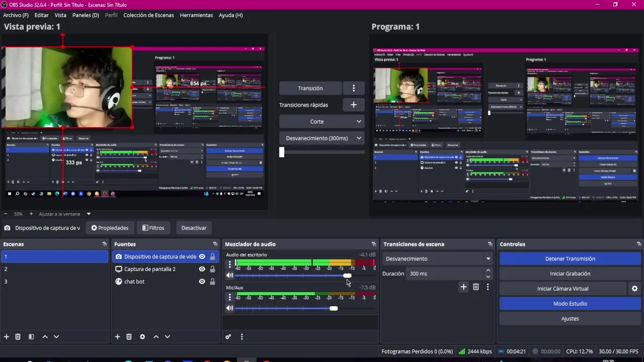Remove selected source with trash icon
Screen dimensions: 644x362
point(129,336)
